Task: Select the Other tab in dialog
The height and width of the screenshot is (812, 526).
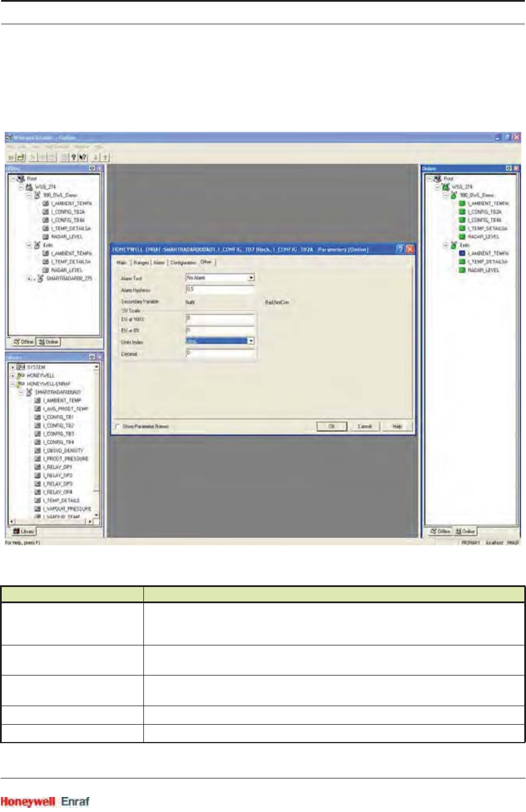Action: 206,262
